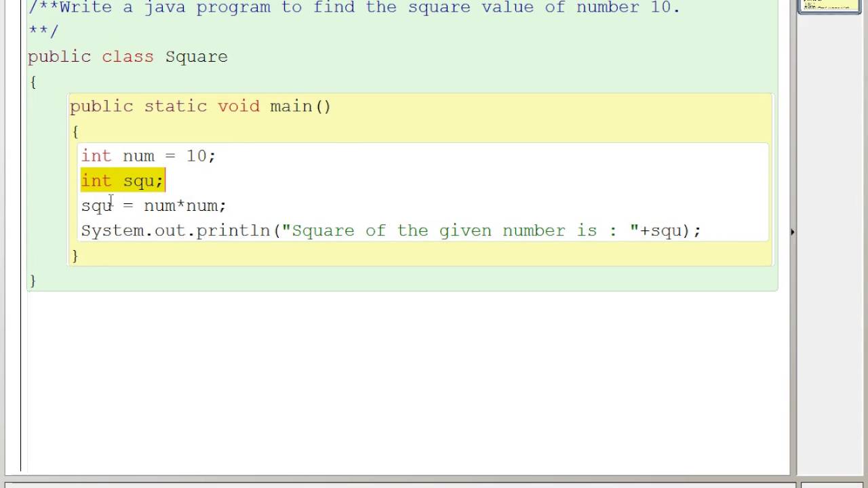Click the "static" keyword
This screenshot has width=868, height=488.
176,106
